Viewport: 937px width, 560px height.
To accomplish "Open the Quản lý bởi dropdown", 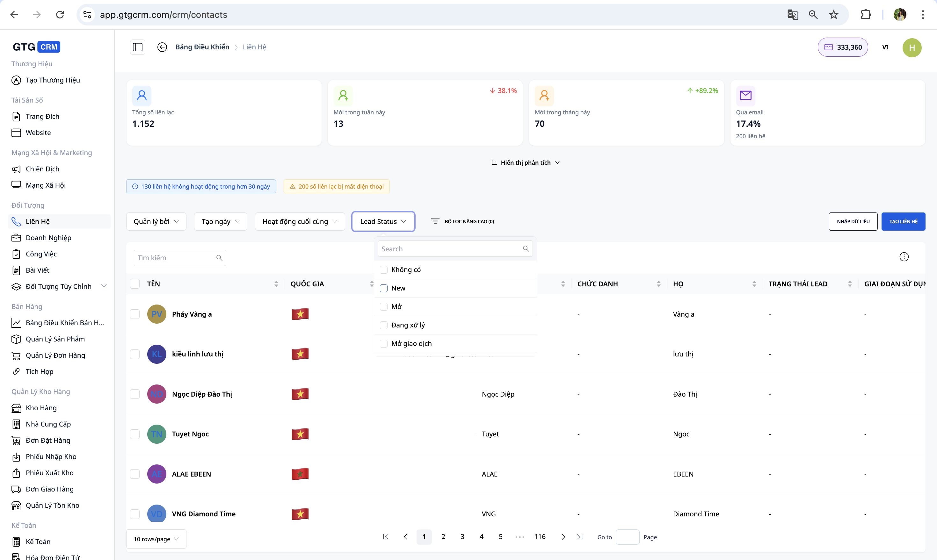I will pyautogui.click(x=156, y=221).
